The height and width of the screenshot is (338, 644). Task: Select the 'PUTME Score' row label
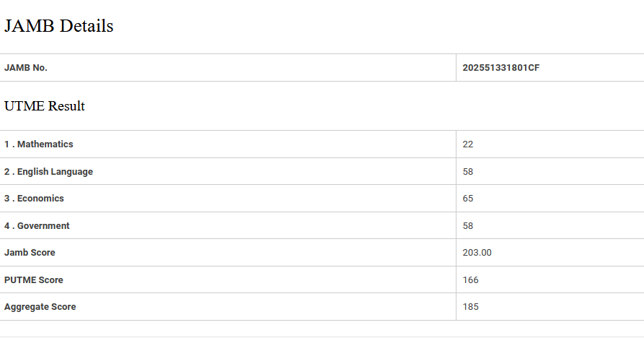click(x=33, y=280)
